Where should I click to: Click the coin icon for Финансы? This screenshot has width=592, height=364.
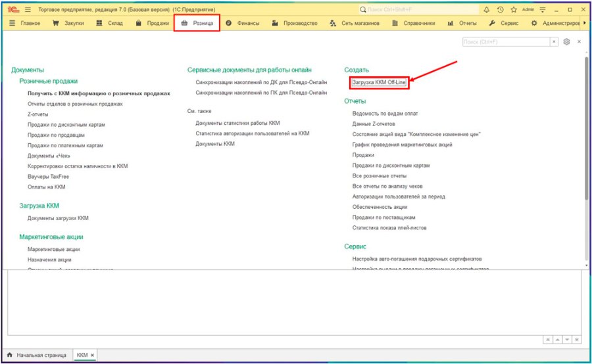pyautogui.click(x=228, y=23)
